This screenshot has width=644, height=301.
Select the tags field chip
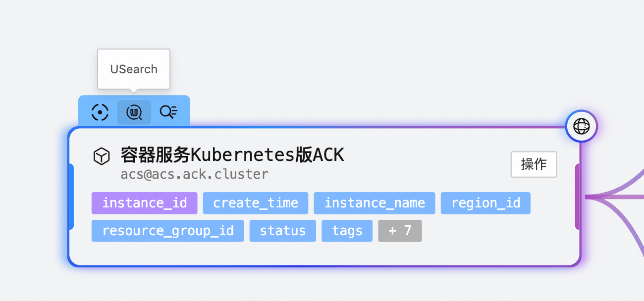[x=347, y=231]
